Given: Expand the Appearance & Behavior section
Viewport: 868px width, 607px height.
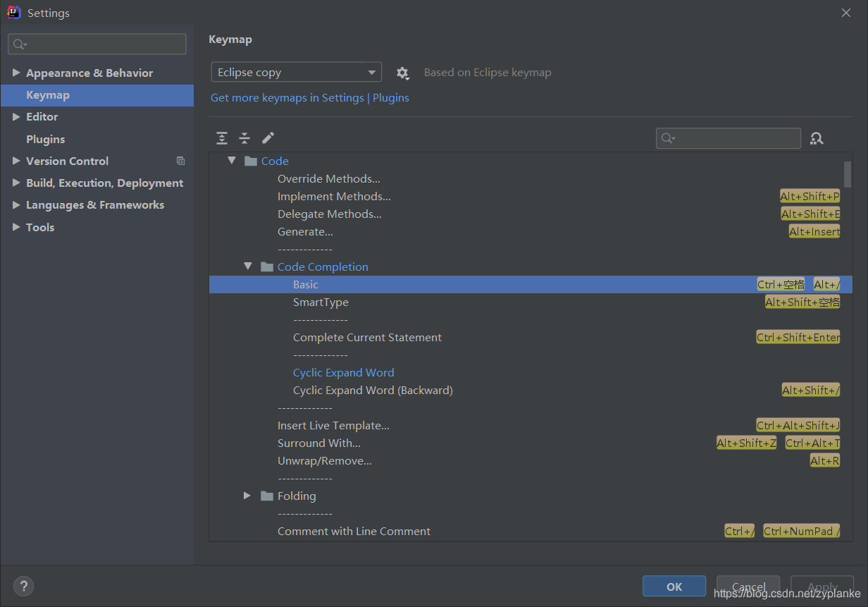Looking at the screenshot, I should [16, 72].
